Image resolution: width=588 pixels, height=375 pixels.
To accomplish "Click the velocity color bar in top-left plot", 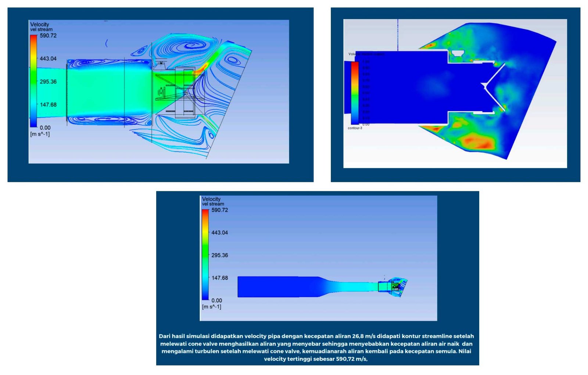I will click(33, 81).
